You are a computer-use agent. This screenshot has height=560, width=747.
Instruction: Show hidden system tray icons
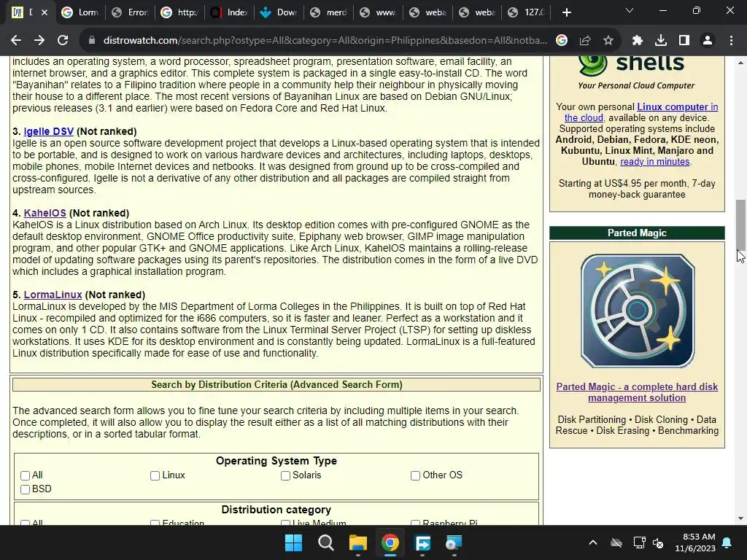tap(592, 542)
